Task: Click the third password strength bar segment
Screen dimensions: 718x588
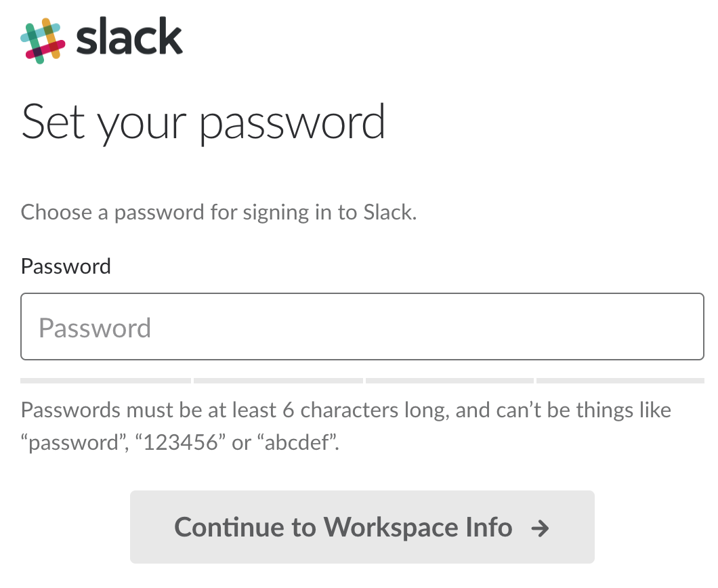Action: tap(449, 381)
